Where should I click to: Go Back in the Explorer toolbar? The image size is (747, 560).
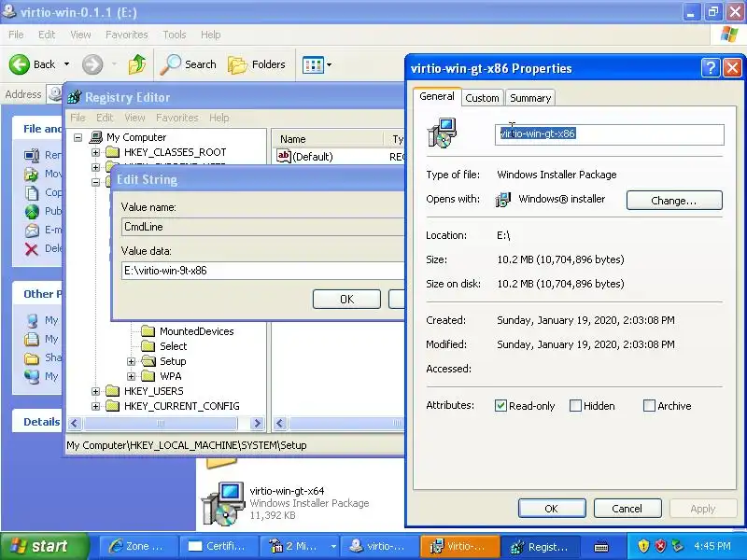pos(32,64)
